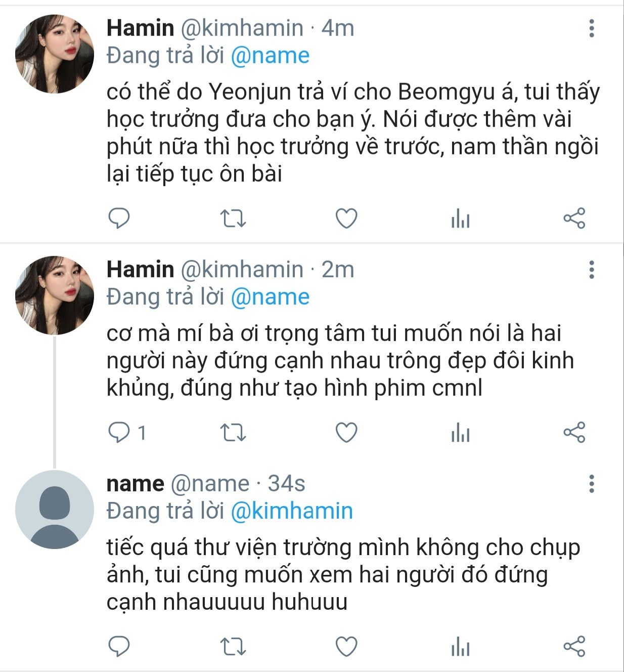The height and width of the screenshot is (672, 624).
Task: Share Hamin's 2m tweet
Action: point(574,433)
